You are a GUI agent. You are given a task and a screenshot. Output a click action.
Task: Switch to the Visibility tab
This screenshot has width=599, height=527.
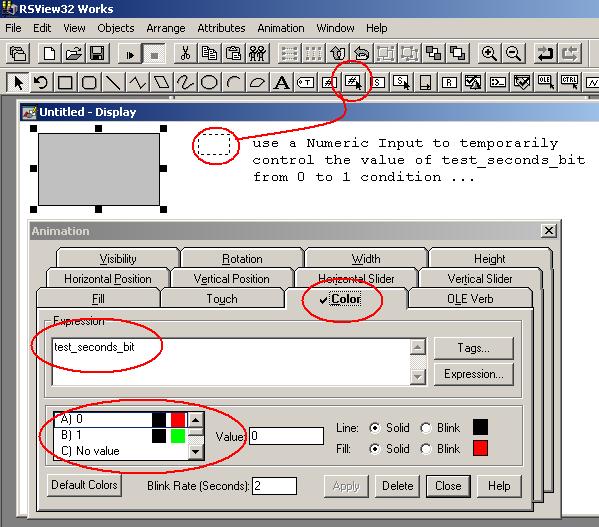click(x=118, y=259)
